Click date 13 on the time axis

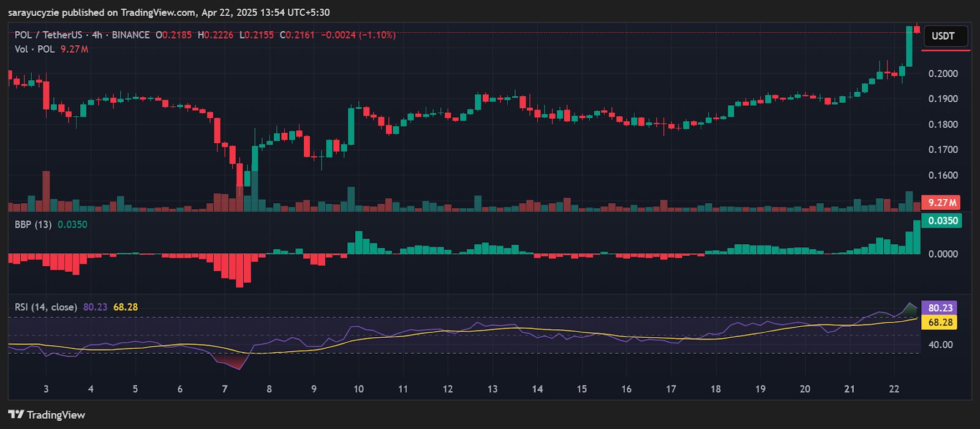(492, 389)
